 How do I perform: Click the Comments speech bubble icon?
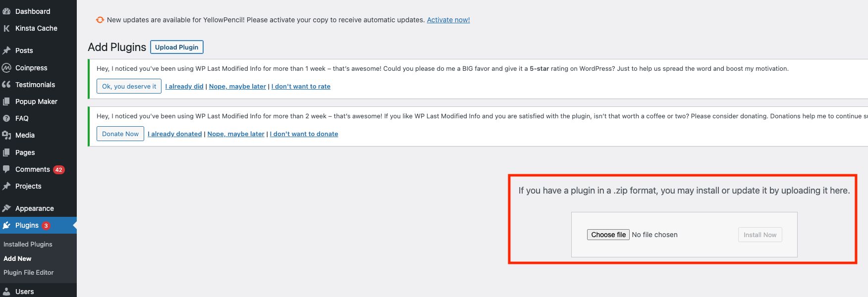pyautogui.click(x=6, y=169)
